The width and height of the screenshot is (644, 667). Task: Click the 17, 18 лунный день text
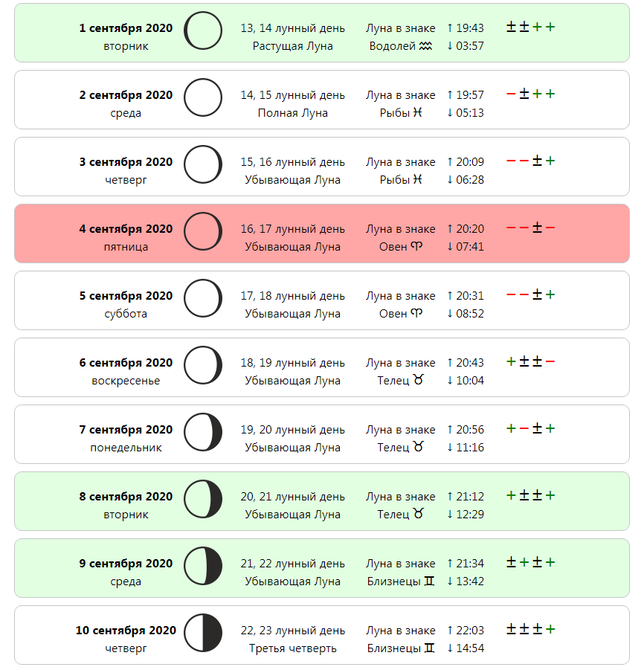point(293,296)
